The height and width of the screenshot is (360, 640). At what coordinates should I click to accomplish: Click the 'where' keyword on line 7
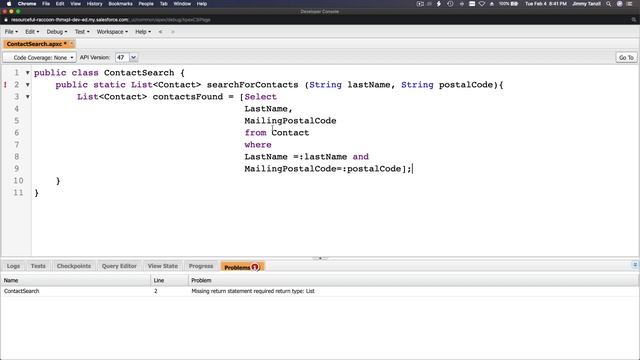(x=258, y=145)
